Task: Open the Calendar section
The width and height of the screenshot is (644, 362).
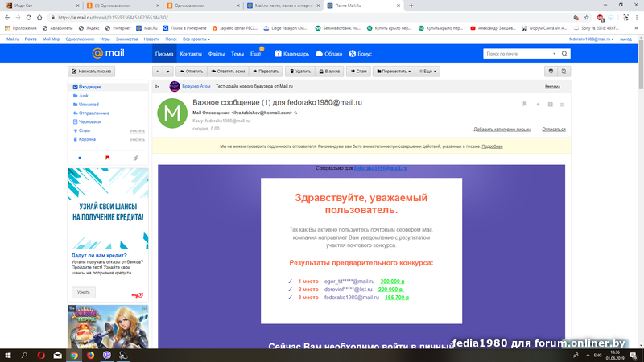Action: click(x=292, y=54)
